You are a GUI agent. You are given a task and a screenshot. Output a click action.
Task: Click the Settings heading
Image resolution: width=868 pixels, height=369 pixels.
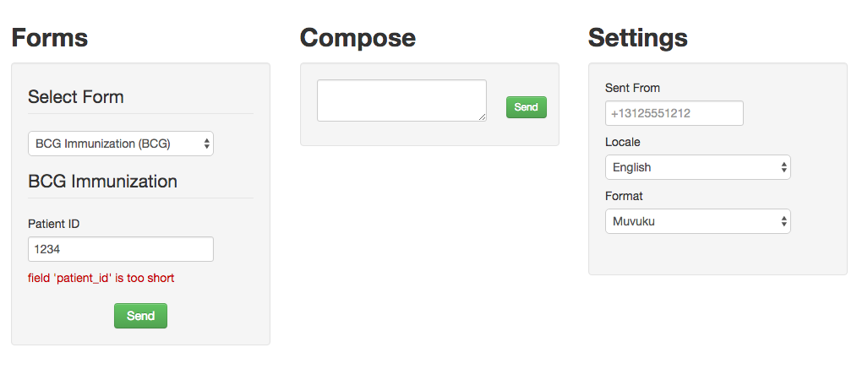tap(638, 38)
